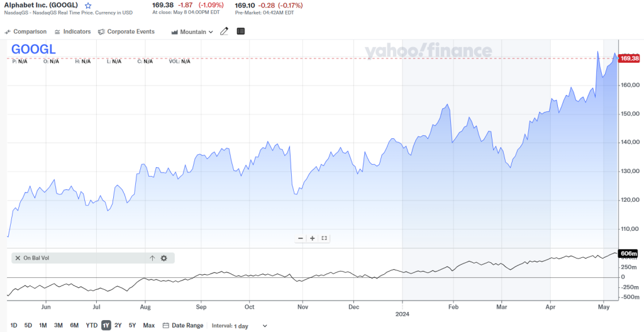Click the dark panel icon beside the pencil

(x=241, y=31)
